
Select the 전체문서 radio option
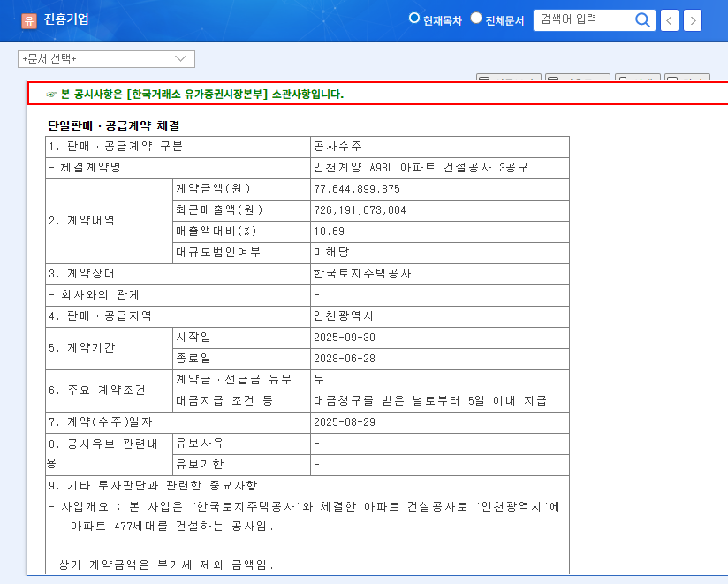476,18
